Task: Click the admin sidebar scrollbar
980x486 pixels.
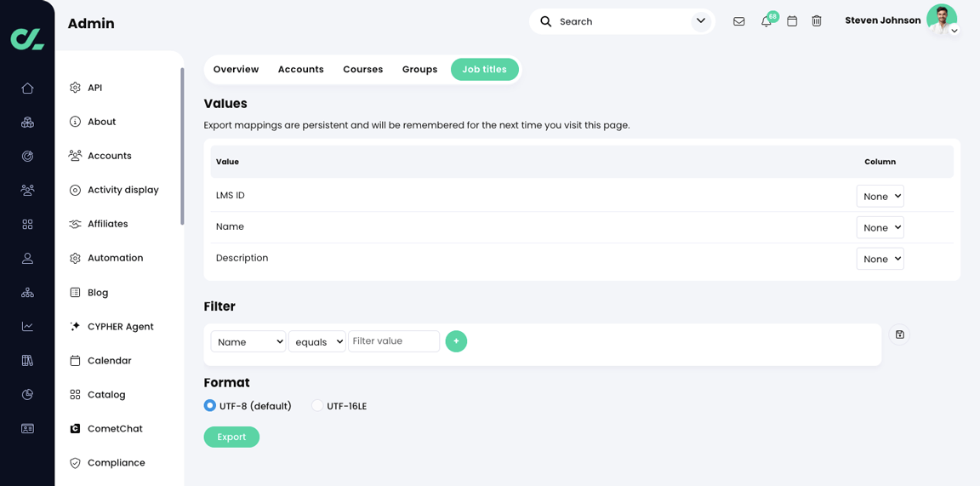Action: [183, 146]
